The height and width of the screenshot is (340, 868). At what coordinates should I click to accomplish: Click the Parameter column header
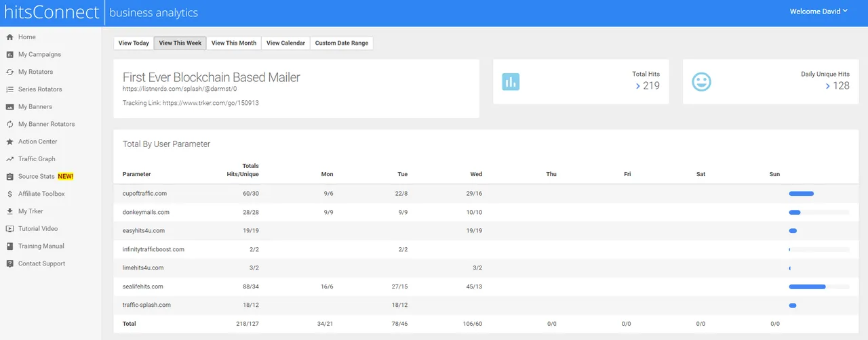coord(137,175)
